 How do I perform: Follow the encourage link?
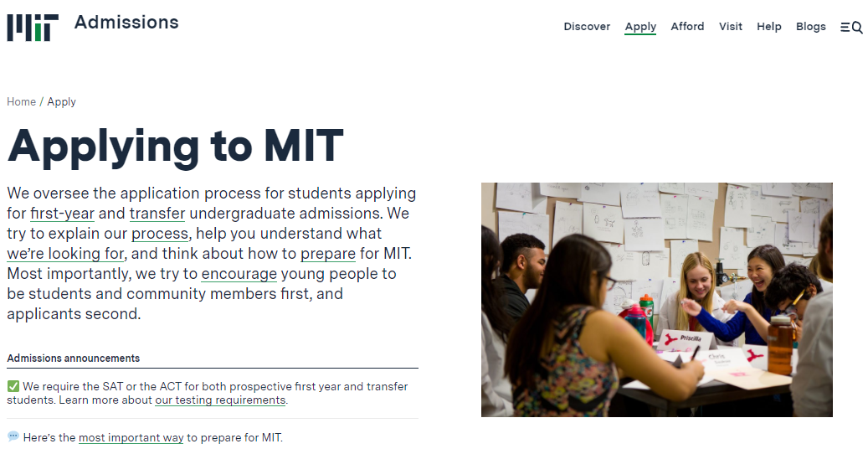[239, 274]
